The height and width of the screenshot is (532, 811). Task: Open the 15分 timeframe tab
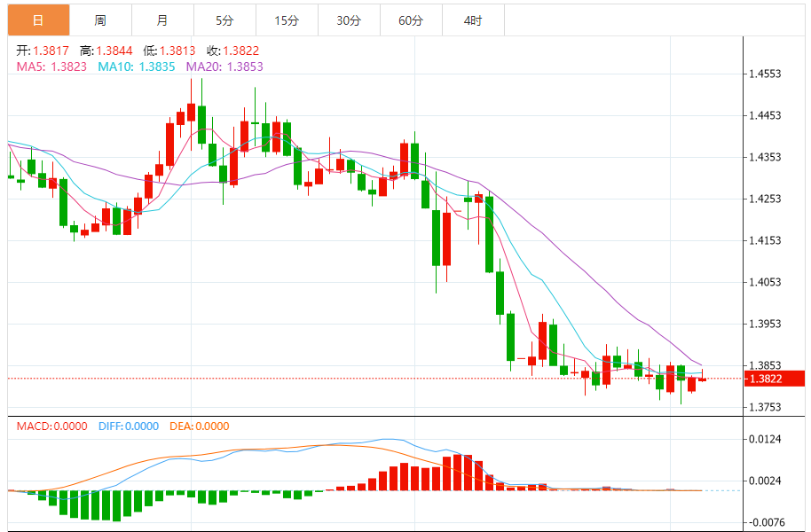287,20
